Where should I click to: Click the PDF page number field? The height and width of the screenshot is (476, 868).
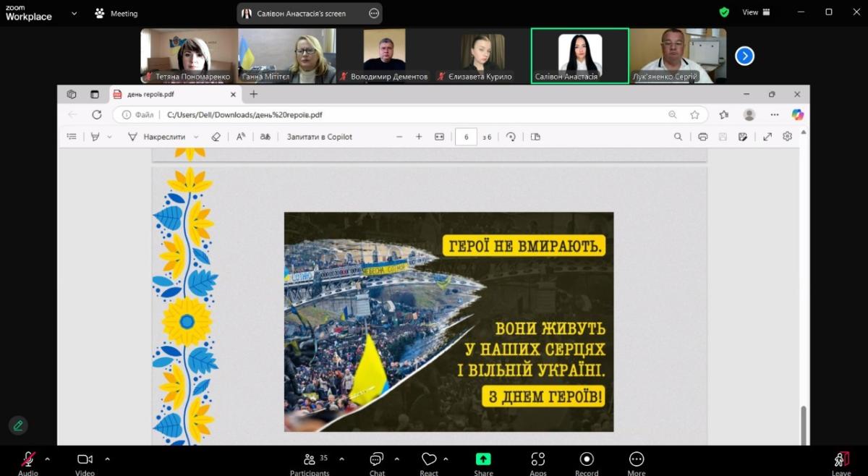466,137
